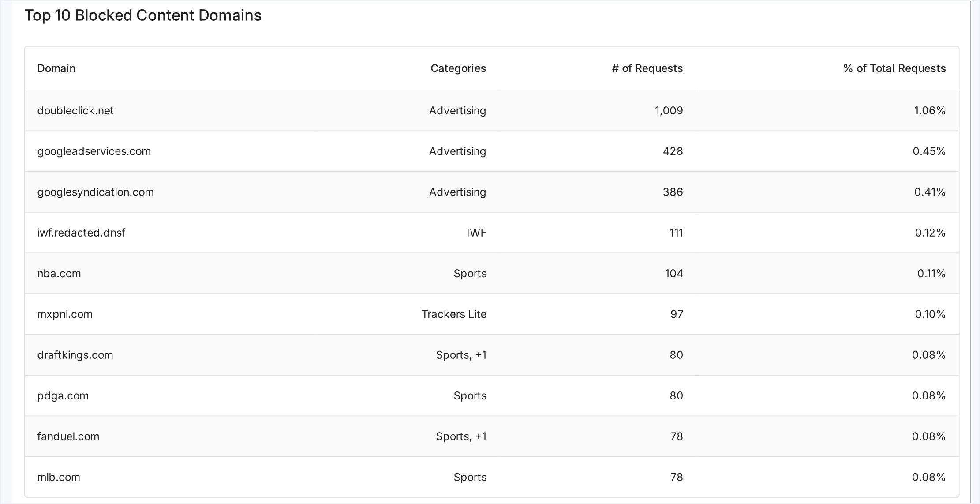This screenshot has width=980, height=504.
Task: Click the fanduel.com domain name
Action: click(68, 436)
